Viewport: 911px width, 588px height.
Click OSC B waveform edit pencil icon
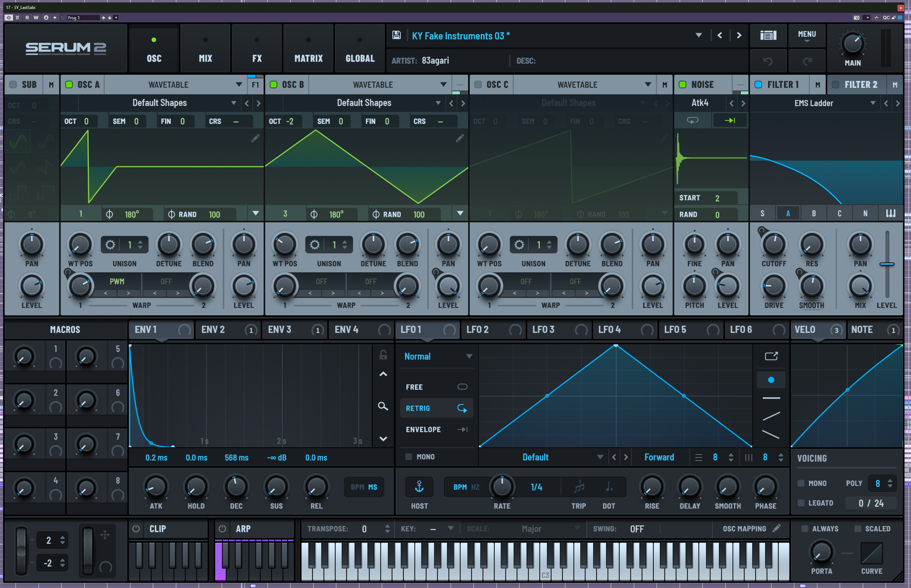pos(460,138)
